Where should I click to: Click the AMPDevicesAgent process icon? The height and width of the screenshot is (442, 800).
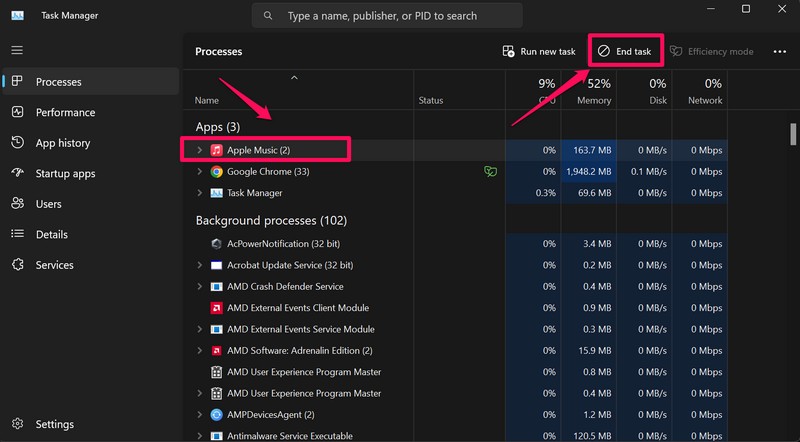tap(217, 414)
